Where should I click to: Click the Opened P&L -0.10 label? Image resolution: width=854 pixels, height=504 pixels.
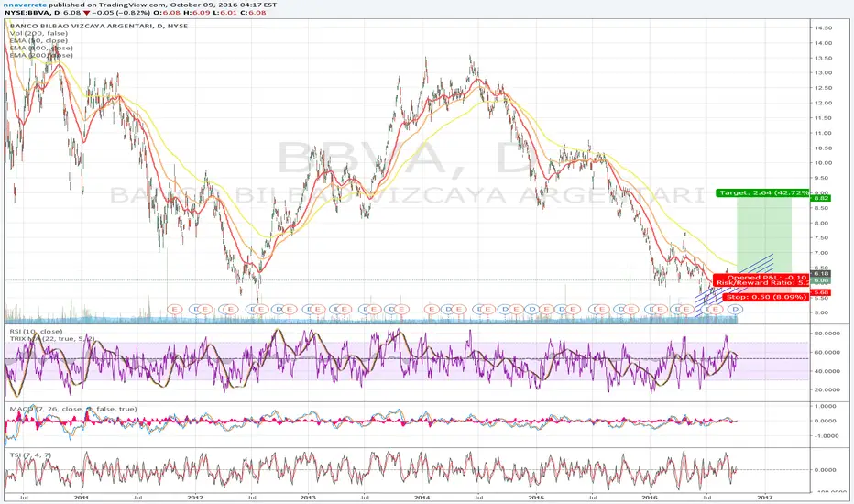coord(767,278)
